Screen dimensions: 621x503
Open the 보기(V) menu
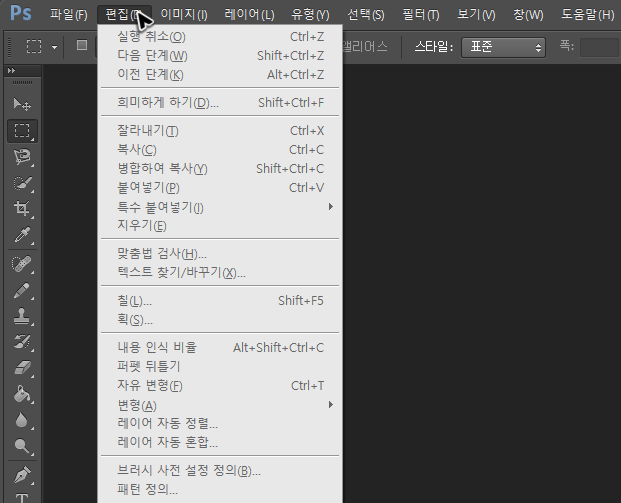476,15
